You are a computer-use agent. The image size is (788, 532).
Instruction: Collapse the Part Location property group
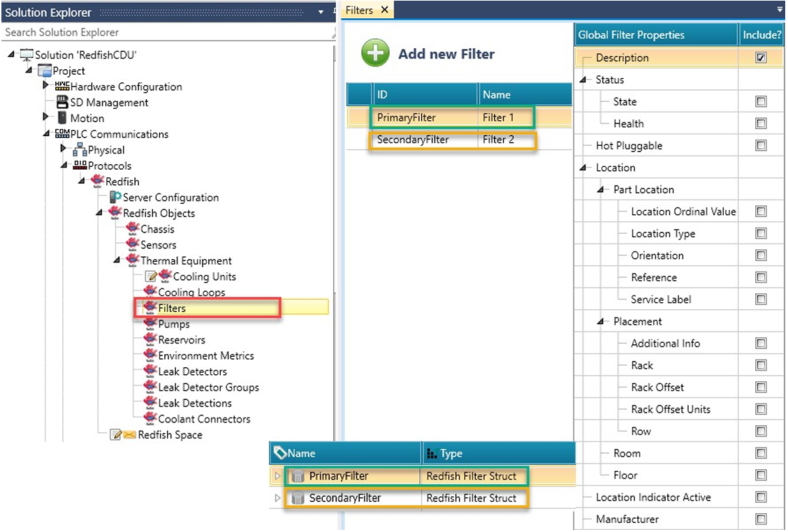(602, 190)
